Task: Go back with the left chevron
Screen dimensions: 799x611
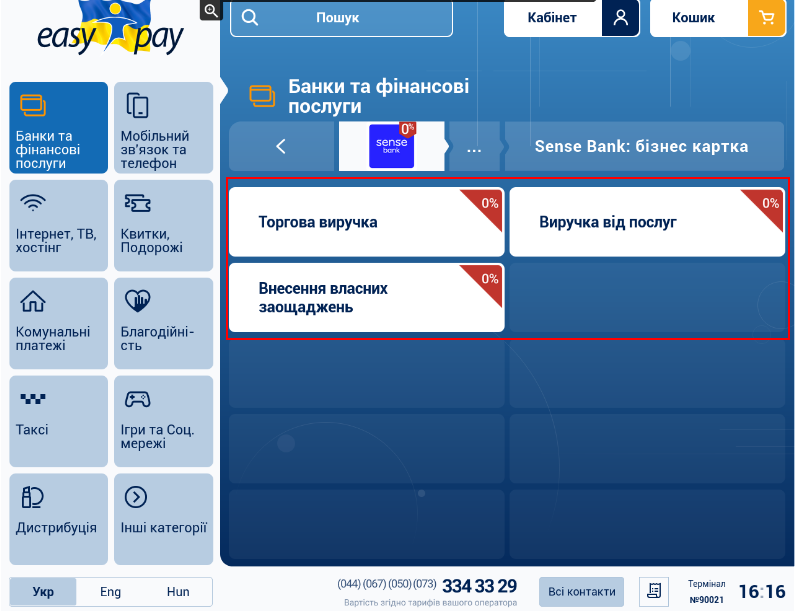Action: tap(281, 147)
